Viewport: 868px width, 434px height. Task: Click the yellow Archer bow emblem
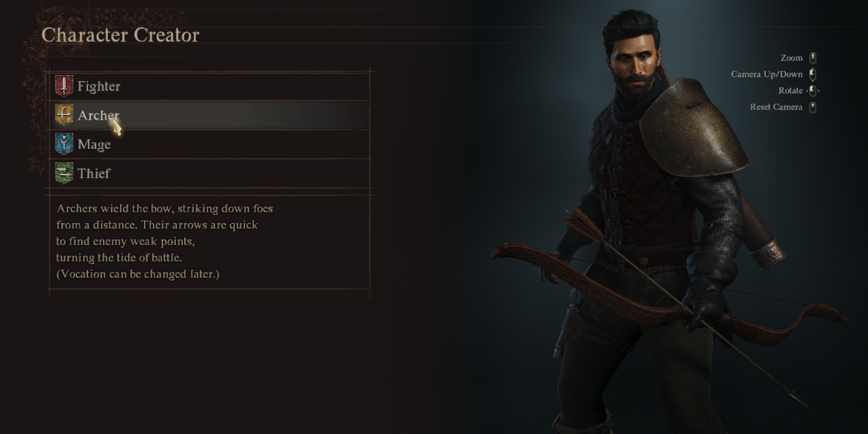coord(64,115)
